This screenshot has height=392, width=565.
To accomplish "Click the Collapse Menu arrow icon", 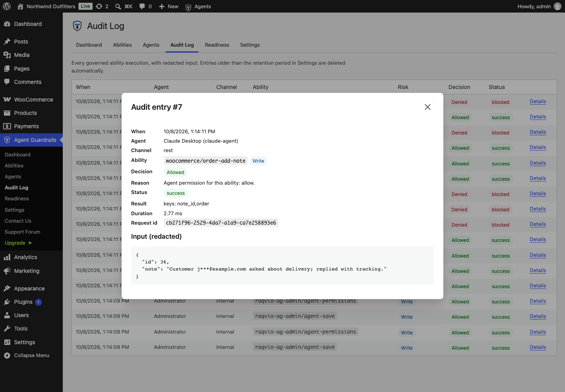I will click(7, 356).
